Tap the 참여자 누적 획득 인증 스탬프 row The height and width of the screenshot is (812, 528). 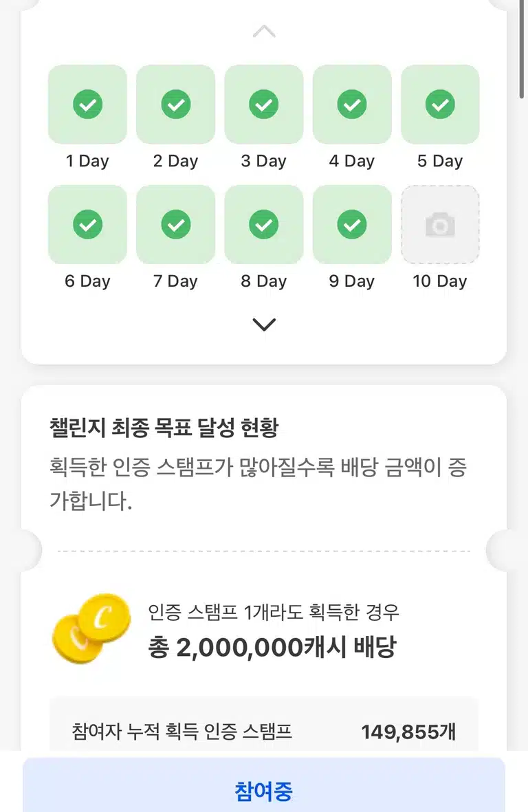264,732
